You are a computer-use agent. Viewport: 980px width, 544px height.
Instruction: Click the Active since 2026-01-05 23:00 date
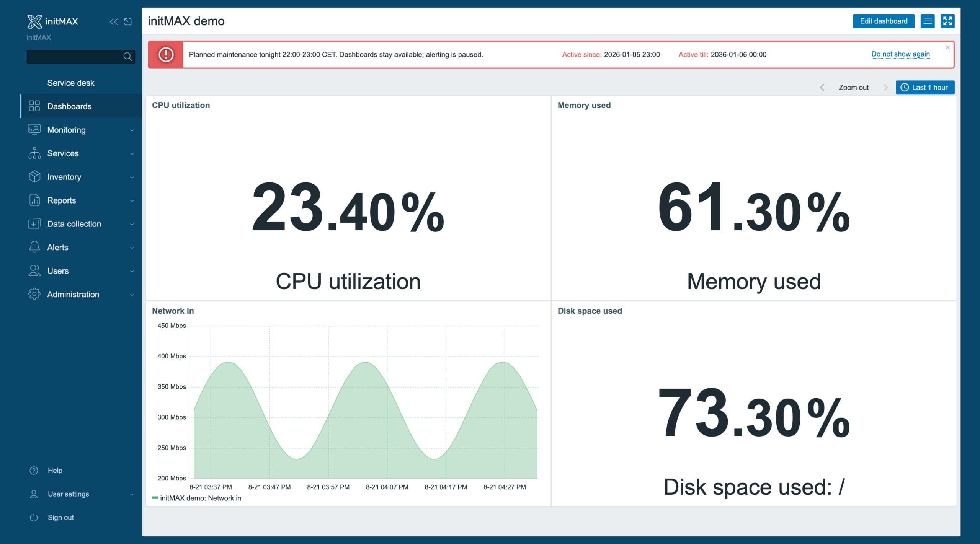tap(632, 55)
